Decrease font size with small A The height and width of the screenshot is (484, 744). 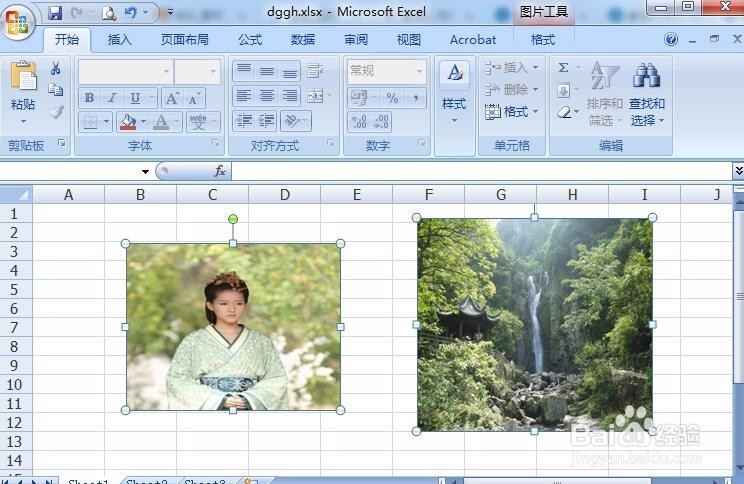(195, 98)
